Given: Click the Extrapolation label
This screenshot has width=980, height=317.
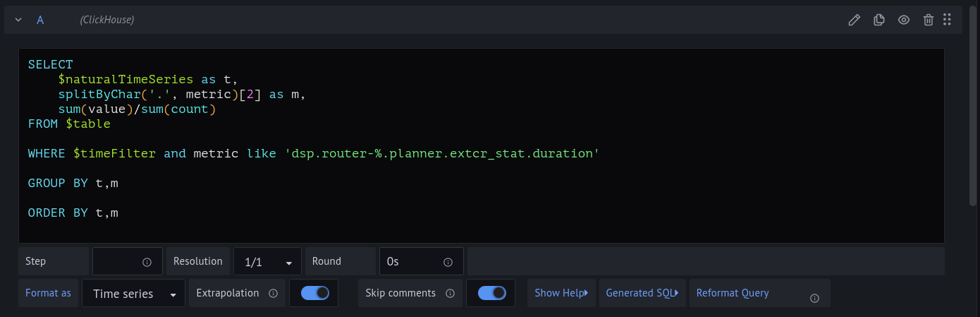Looking at the screenshot, I should (228, 293).
